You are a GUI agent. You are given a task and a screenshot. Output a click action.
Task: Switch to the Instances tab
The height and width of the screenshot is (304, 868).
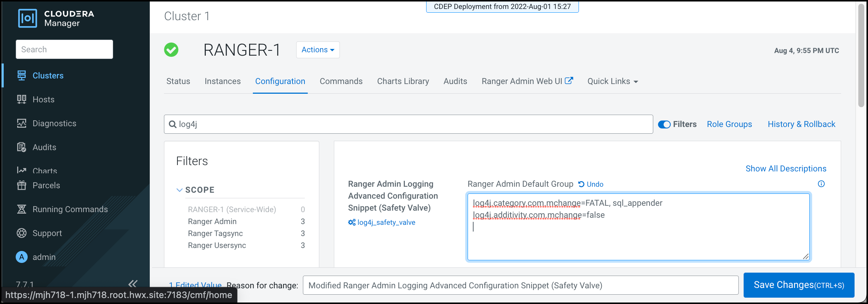223,81
